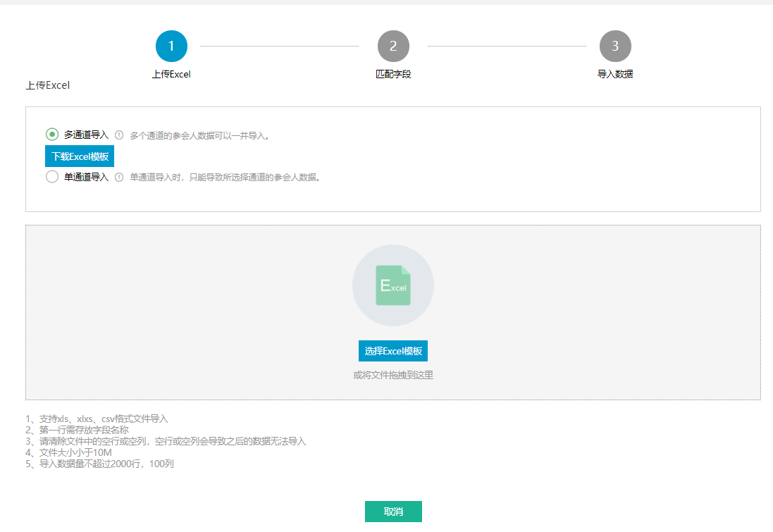Click the 上传Excel label under step 1
The height and width of the screenshot is (532, 773).
pos(171,74)
